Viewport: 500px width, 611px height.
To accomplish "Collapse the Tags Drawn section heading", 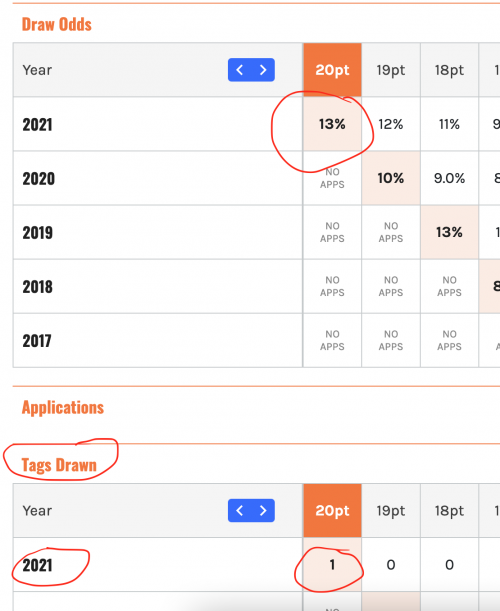I will tap(59, 465).
